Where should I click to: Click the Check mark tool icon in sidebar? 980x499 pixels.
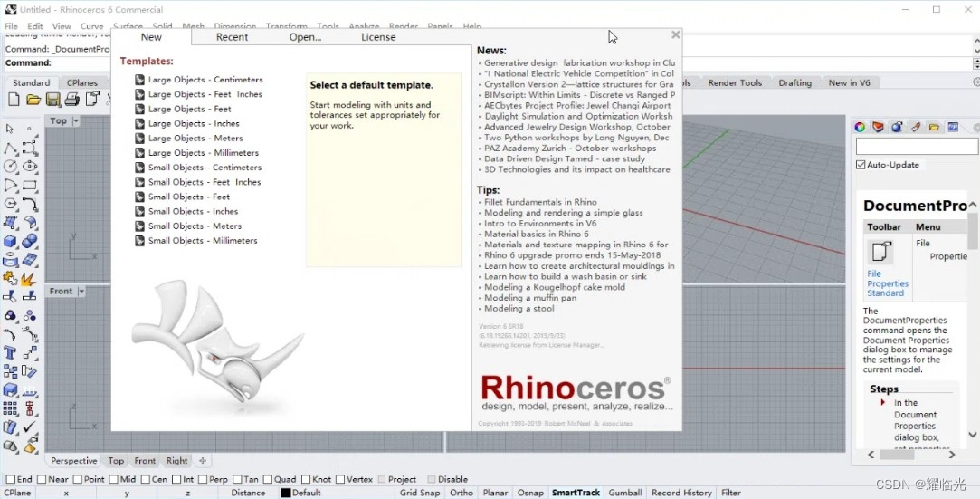30,427
